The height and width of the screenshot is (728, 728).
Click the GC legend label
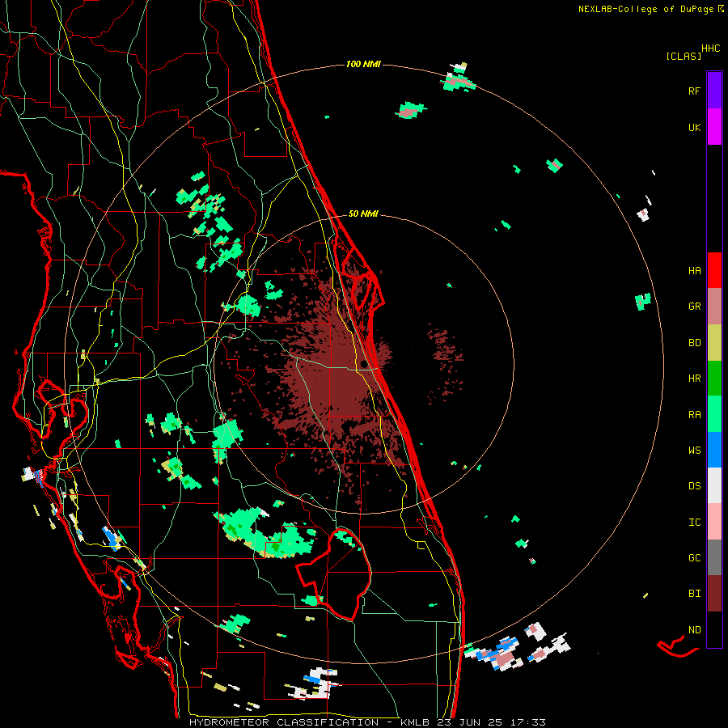click(694, 558)
